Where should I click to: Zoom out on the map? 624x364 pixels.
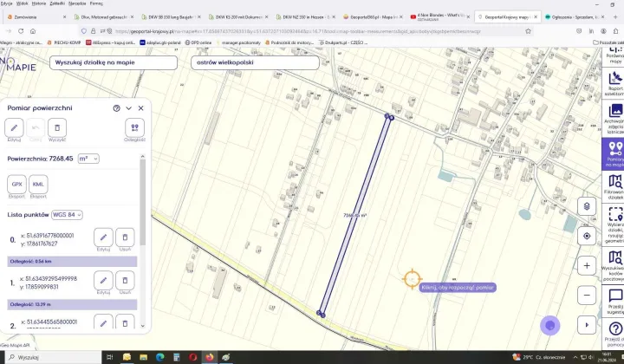(587, 295)
